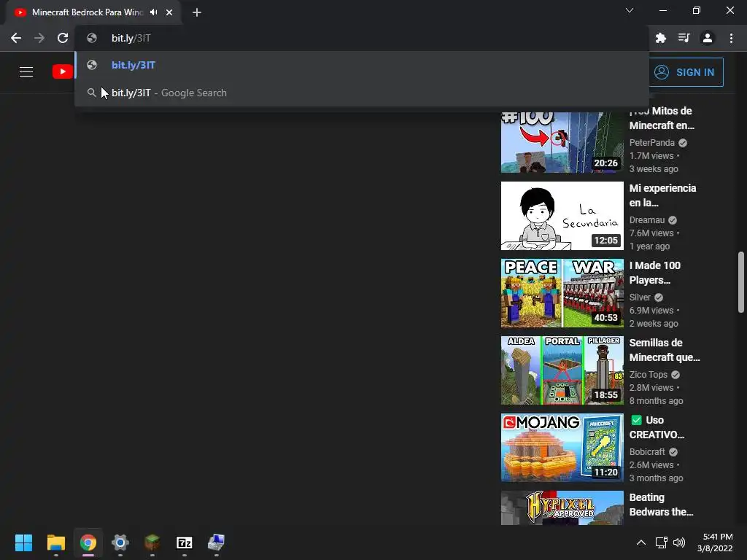Close the Minecraft Bedrock tab
This screenshot has width=747, height=560.
tap(169, 12)
